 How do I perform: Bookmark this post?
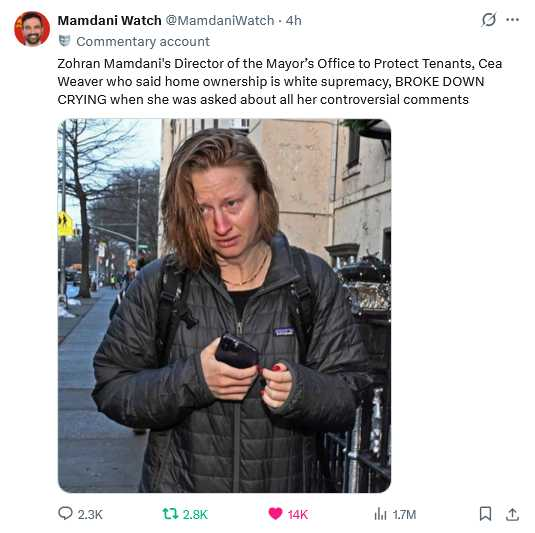pyautogui.click(x=485, y=514)
